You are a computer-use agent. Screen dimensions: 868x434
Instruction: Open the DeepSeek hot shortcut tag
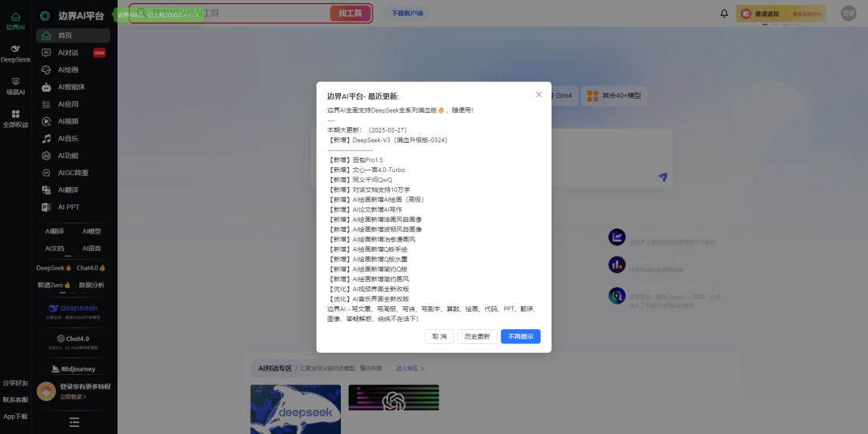click(x=54, y=268)
